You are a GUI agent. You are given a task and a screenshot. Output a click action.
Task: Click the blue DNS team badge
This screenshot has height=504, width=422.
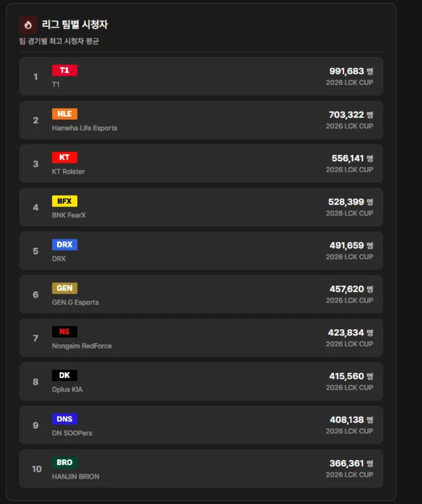click(65, 419)
